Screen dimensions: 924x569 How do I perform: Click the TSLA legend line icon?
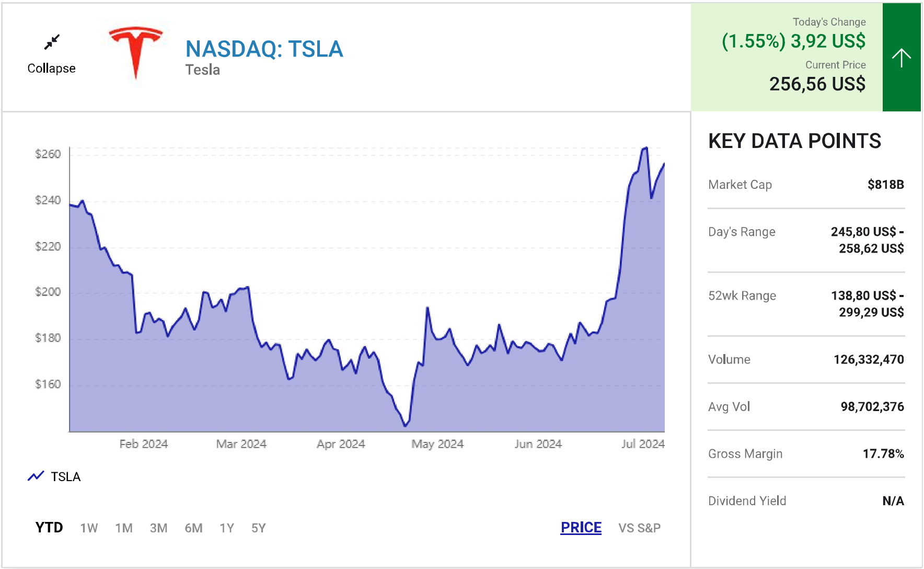[x=36, y=476]
